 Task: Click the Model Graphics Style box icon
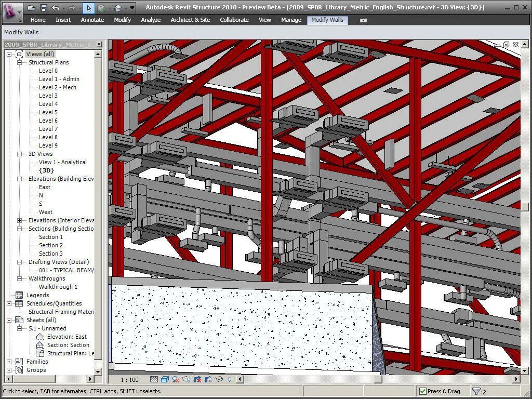click(165, 380)
